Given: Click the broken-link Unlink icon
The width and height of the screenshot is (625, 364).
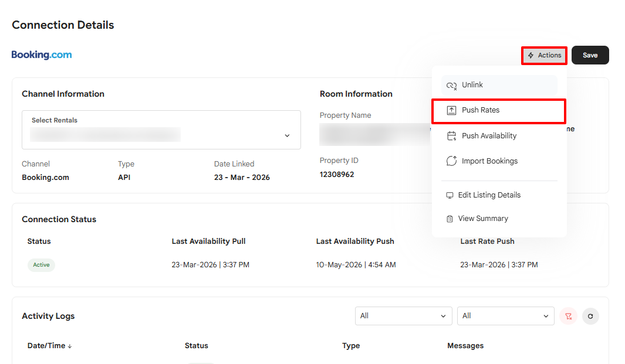Looking at the screenshot, I should [x=452, y=85].
